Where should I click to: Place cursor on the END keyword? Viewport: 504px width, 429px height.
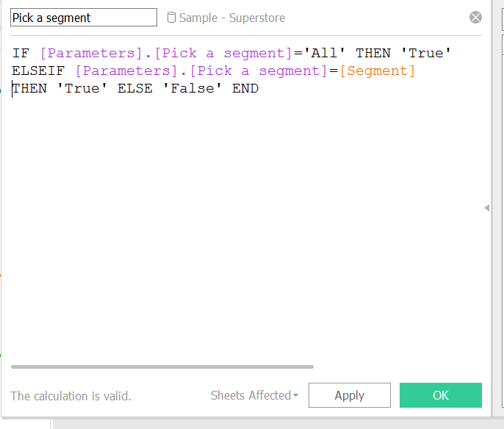[245, 89]
